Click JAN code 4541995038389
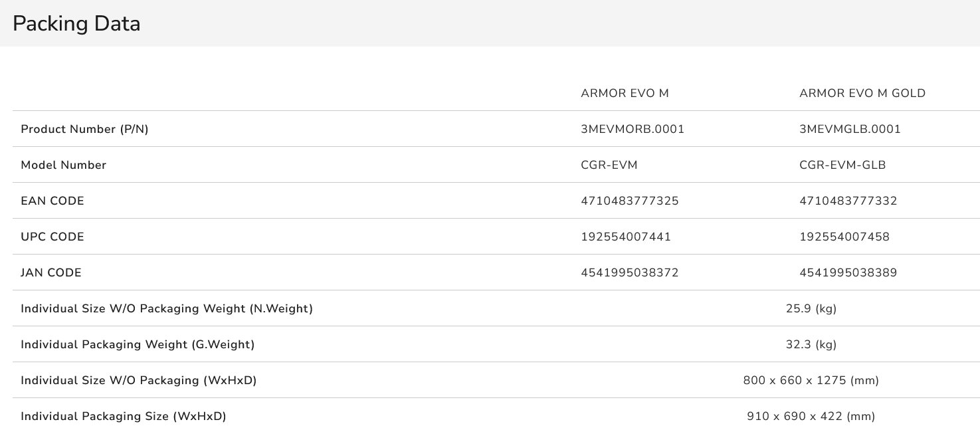 pos(848,272)
